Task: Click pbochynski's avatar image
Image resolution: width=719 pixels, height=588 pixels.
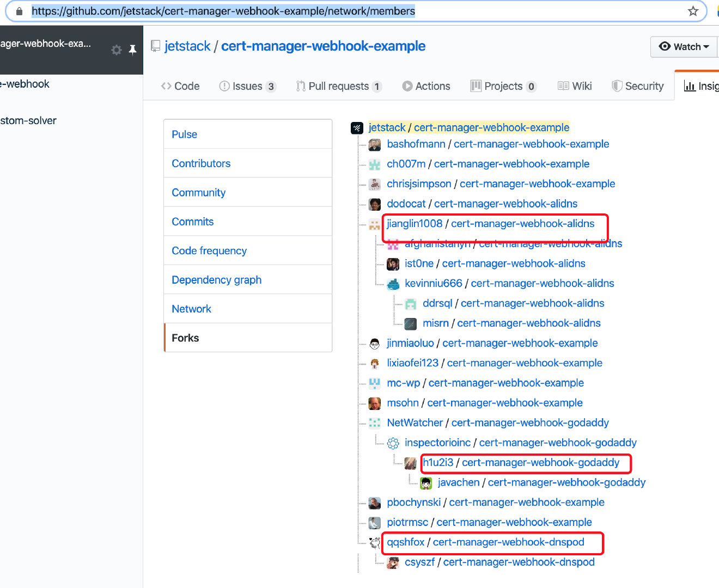Action: tap(375, 503)
